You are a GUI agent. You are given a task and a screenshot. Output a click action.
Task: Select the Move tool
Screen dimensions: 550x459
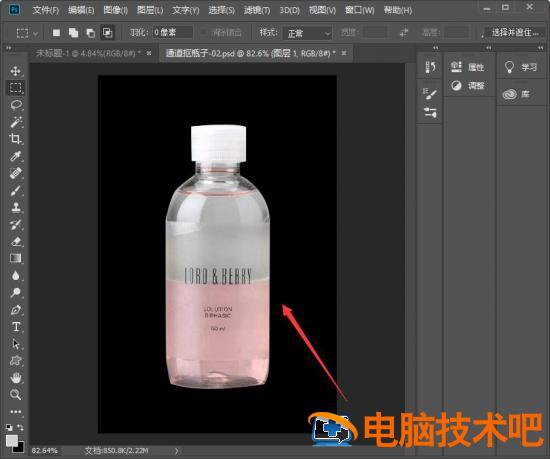coord(15,71)
